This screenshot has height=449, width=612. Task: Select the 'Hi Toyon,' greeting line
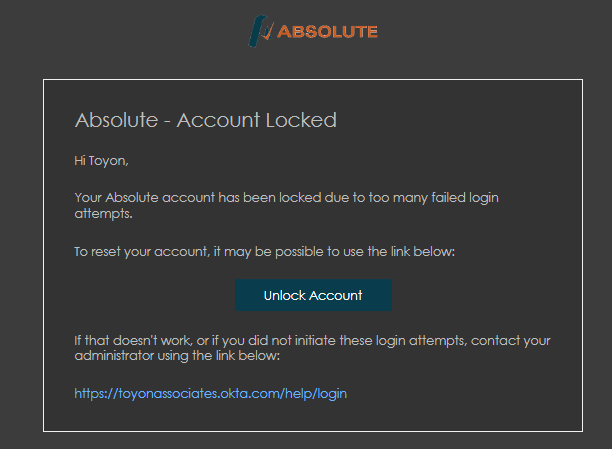click(x=101, y=161)
